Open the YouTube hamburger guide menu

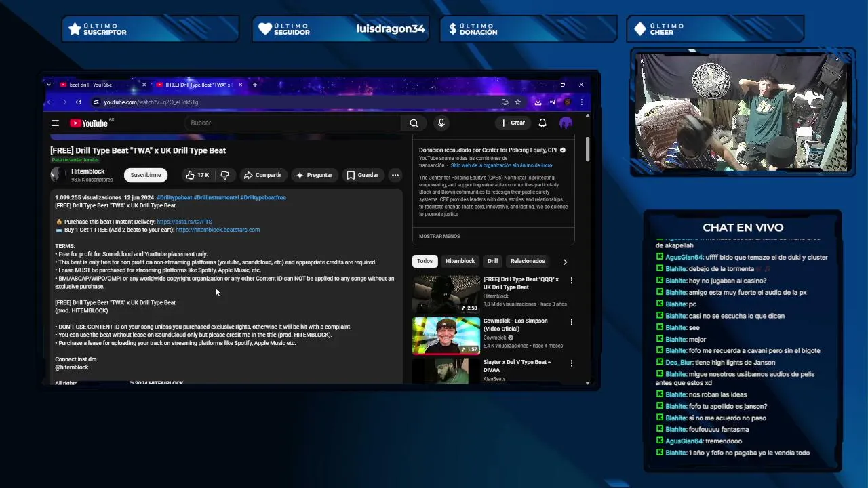coord(55,123)
